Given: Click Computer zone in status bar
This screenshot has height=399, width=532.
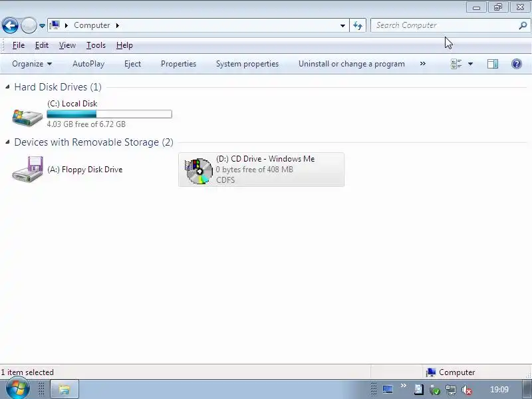Looking at the screenshot, I should (x=451, y=372).
